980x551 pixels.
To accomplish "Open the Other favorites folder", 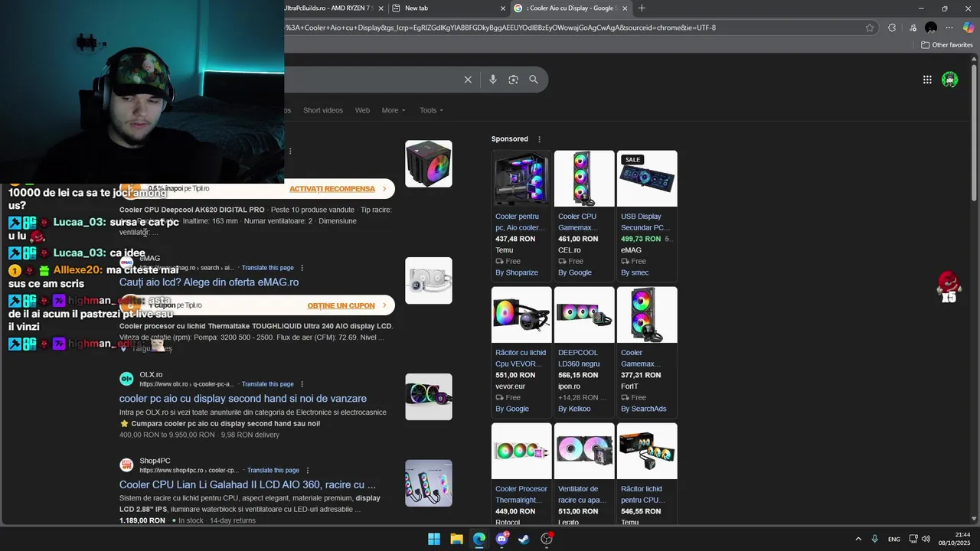I will (947, 45).
